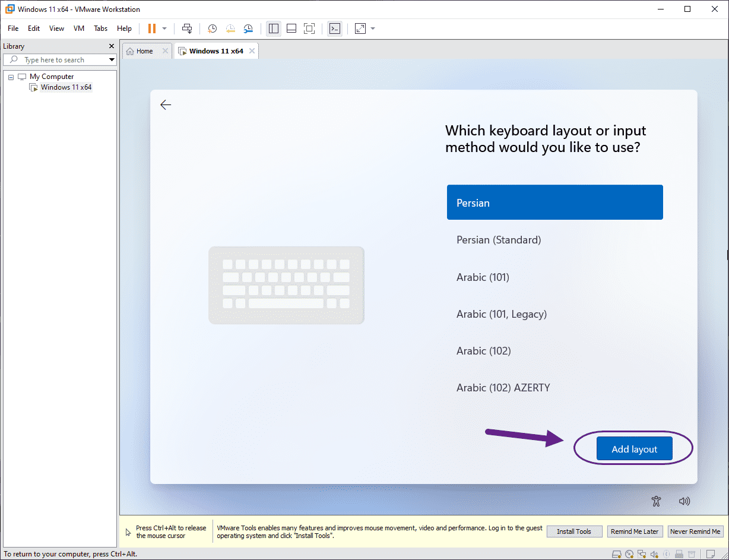Close the Library panel
This screenshot has width=729, height=560.
112,46
